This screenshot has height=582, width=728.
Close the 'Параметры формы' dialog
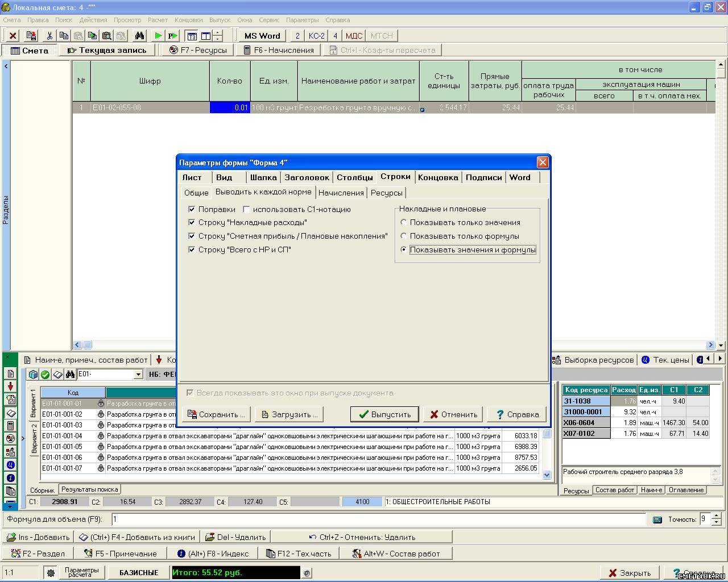coord(543,163)
